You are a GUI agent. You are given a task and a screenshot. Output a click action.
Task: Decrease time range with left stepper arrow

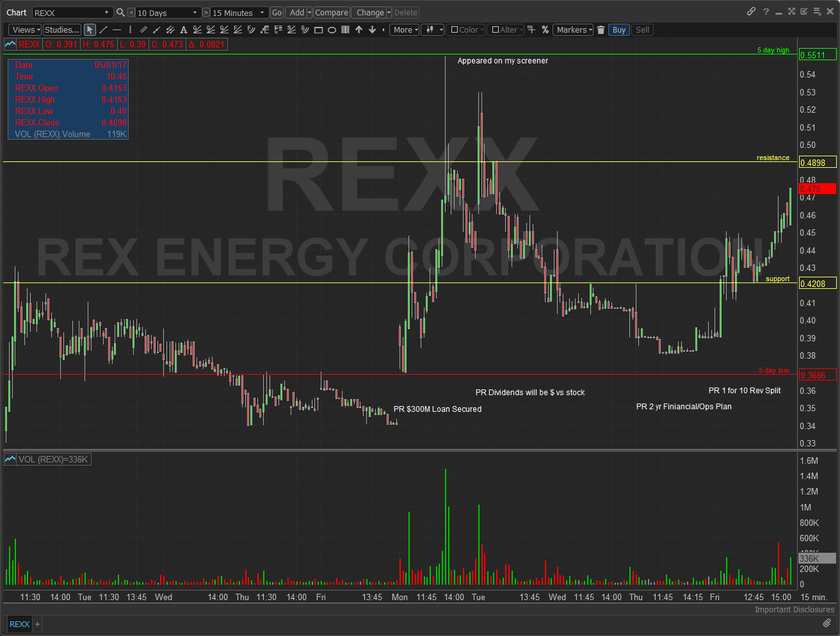point(131,13)
